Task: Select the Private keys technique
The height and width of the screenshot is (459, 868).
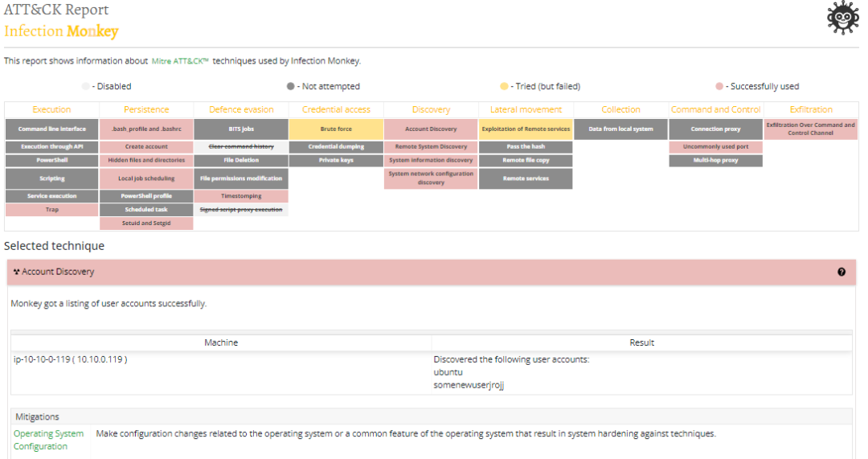Action: 336,160
